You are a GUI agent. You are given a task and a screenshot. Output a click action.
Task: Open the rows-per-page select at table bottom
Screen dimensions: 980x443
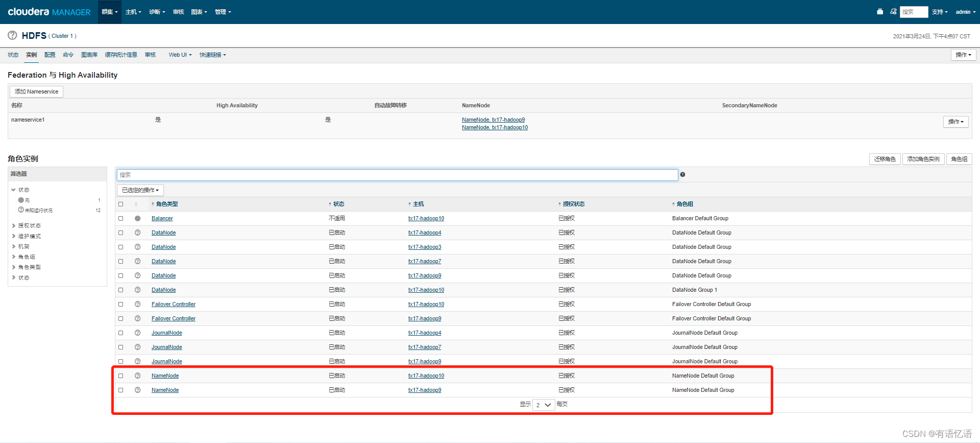[544, 405]
